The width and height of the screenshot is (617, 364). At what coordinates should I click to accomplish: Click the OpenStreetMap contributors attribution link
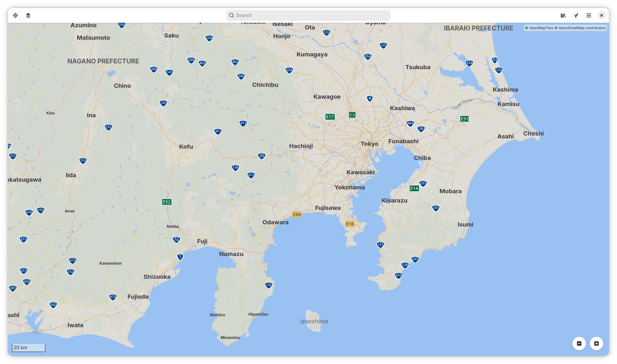[582, 28]
